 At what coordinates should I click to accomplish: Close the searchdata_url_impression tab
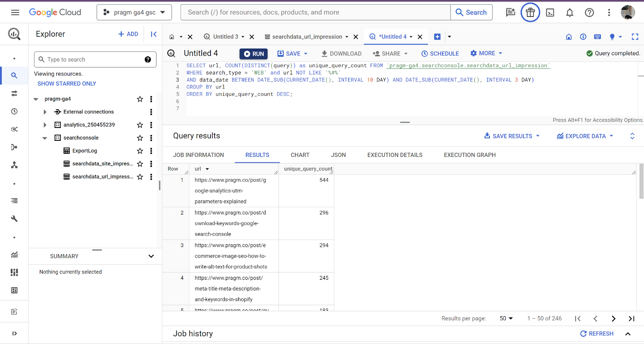point(356,37)
